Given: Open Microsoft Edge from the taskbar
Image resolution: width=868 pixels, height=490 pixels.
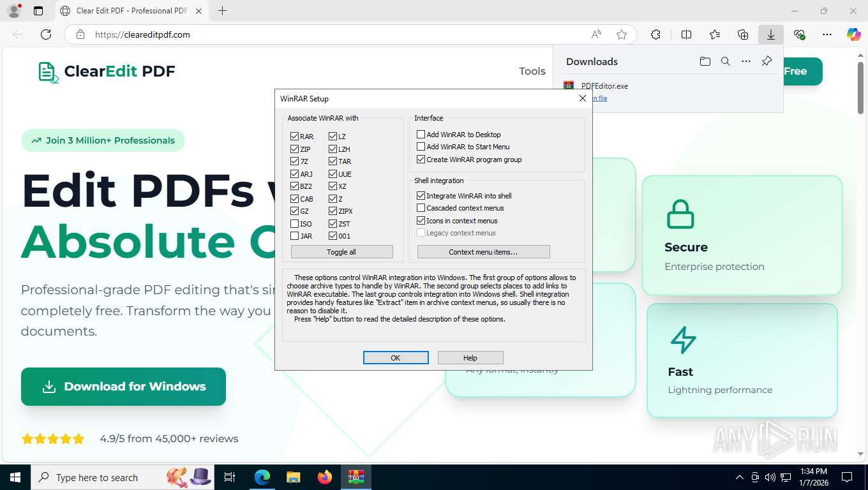Looking at the screenshot, I should pyautogui.click(x=262, y=477).
